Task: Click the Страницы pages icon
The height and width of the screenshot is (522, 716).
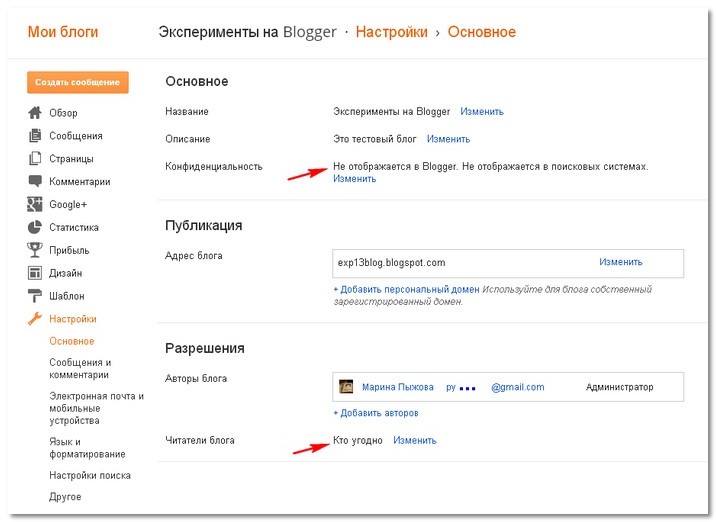Action: pos(35,158)
